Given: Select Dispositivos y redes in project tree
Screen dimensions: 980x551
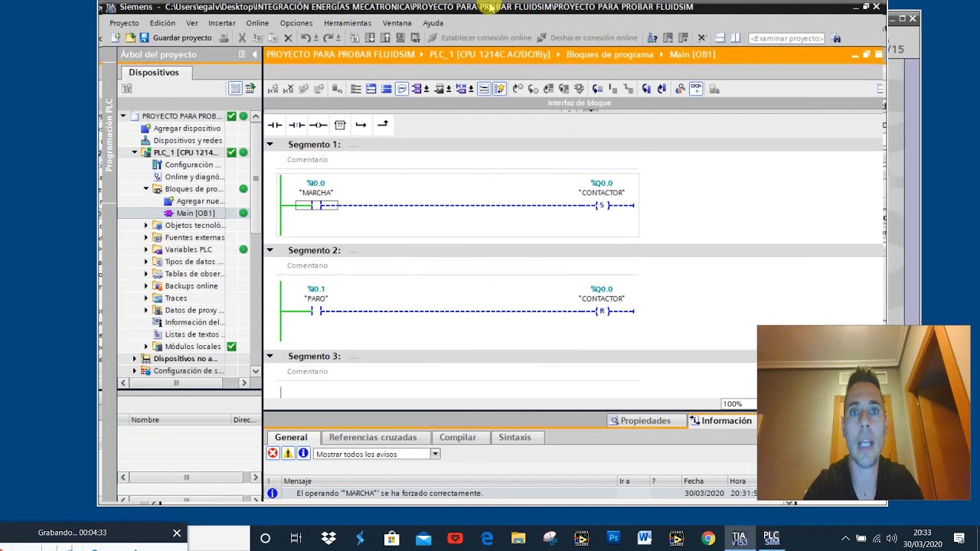Looking at the screenshot, I should click(x=188, y=141).
